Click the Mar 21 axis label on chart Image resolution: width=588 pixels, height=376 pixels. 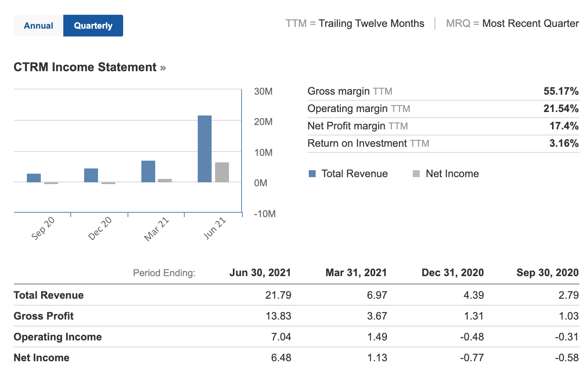[157, 230]
